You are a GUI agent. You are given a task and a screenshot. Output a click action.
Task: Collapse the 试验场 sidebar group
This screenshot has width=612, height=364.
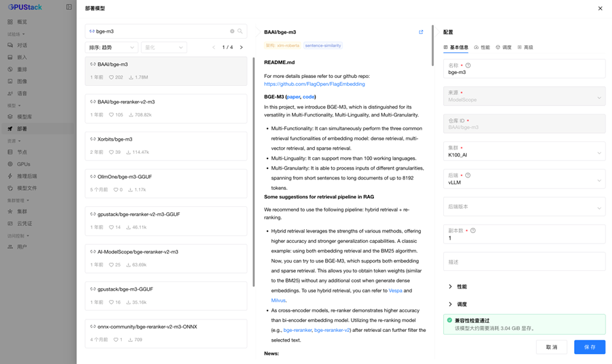16,34
